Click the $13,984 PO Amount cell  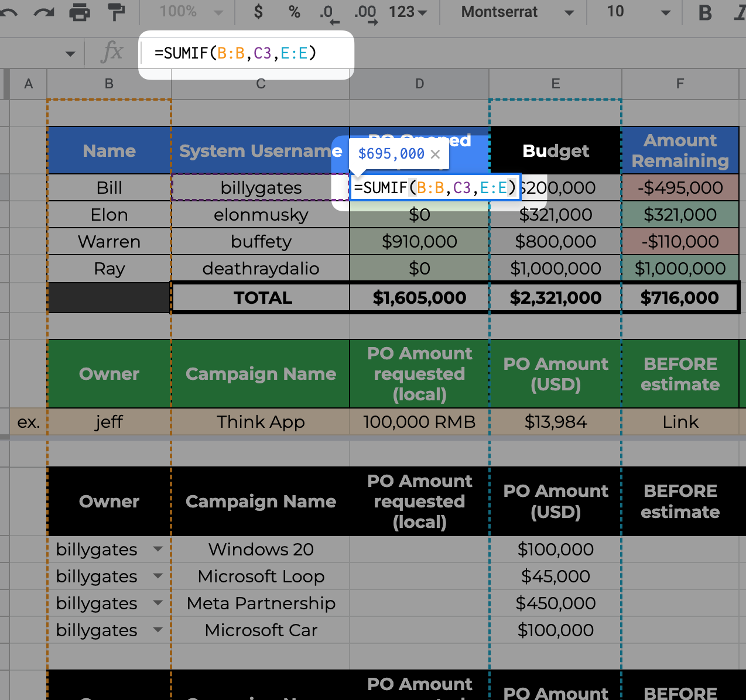555,421
